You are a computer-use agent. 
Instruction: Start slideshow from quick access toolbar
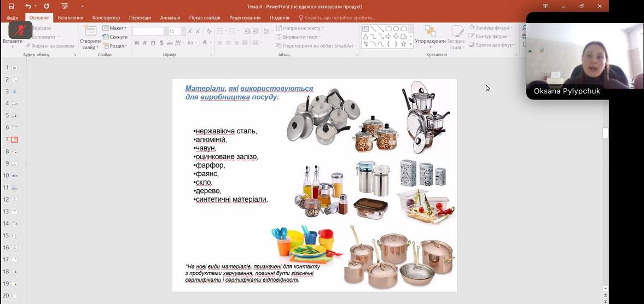coord(65,6)
